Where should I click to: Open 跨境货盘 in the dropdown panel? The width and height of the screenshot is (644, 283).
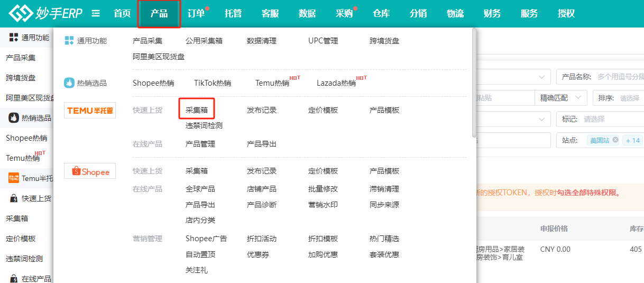[384, 41]
